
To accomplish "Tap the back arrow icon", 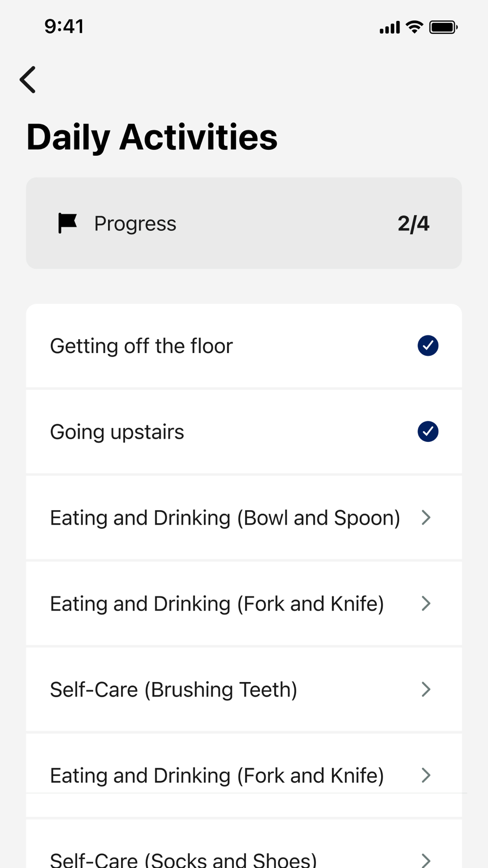I will point(28,80).
